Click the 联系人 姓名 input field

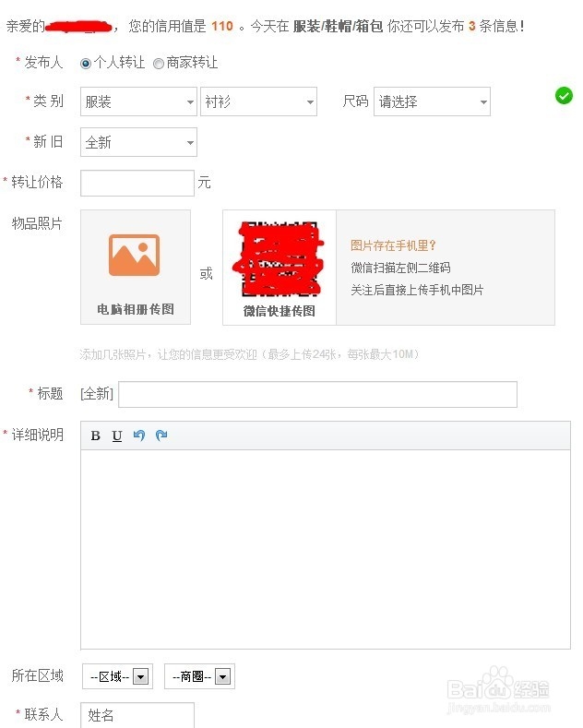point(137,715)
